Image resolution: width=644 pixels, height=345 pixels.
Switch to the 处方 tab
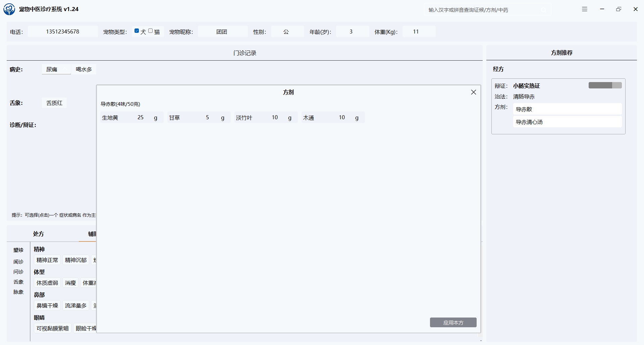pyautogui.click(x=39, y=234)
